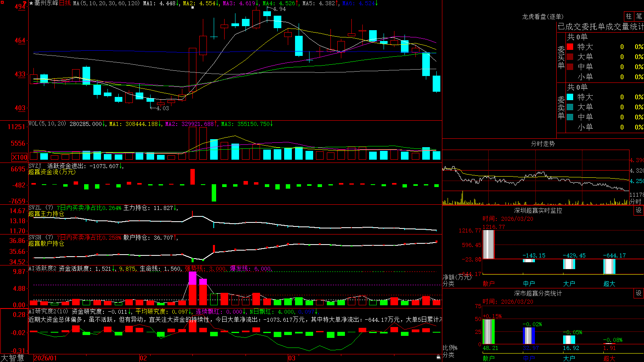The height and width of the screenshot is (362, 644).
Task: Click the 委卖单 vertical label
Action: tap(561, 108)
